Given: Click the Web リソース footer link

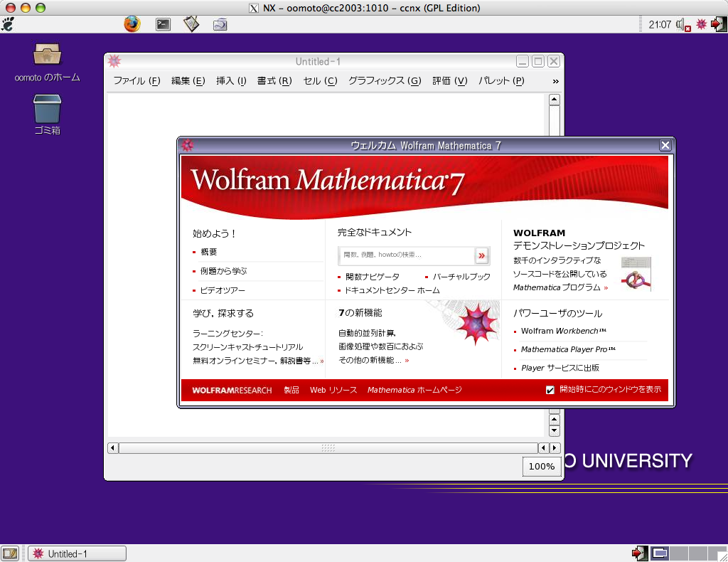Looking at the screenshot, I should 333,390.
